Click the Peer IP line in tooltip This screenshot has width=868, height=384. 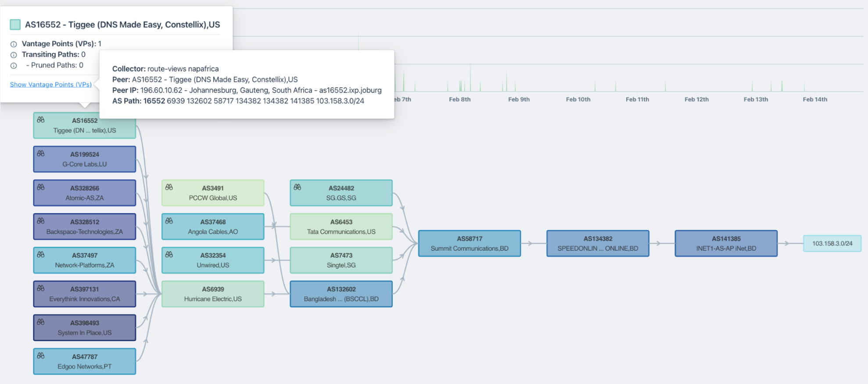click(247, 90)
